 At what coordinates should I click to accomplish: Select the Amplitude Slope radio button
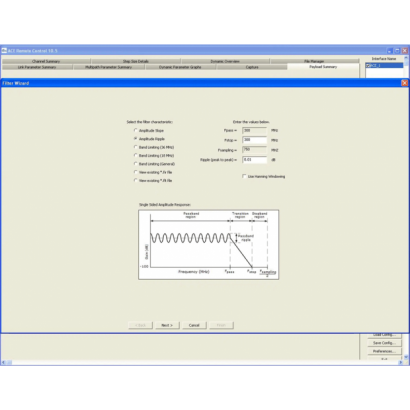tap(136, 130)
